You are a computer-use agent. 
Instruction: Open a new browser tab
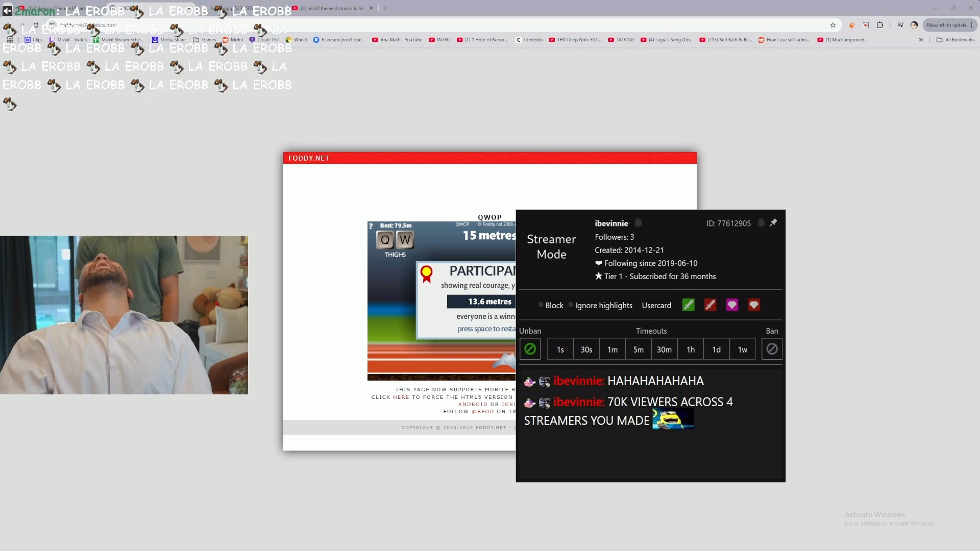pyautogui.click(x=385, y=8)
